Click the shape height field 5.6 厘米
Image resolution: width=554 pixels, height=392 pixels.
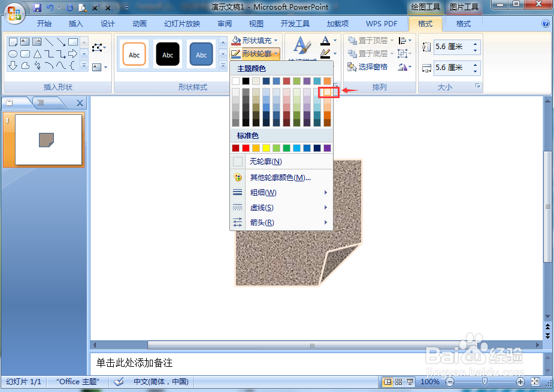click(x=452, y=47)
